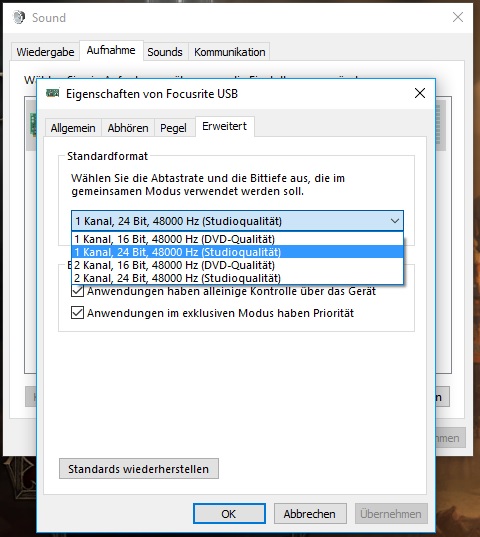Collapse the Standardformat combo box arrow
The width and height of the screenshot is (480, 537).
[395, 221]
